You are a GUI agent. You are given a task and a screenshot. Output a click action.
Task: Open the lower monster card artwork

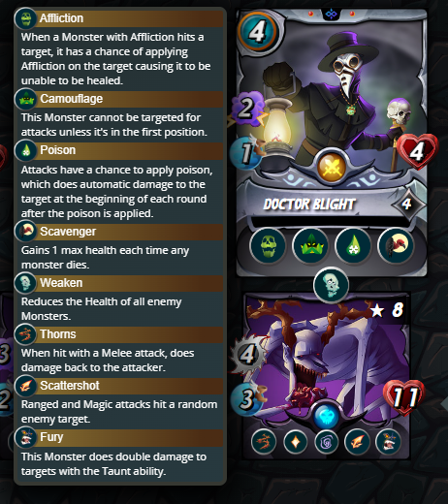pyautogui.click(x=327, y=359)
